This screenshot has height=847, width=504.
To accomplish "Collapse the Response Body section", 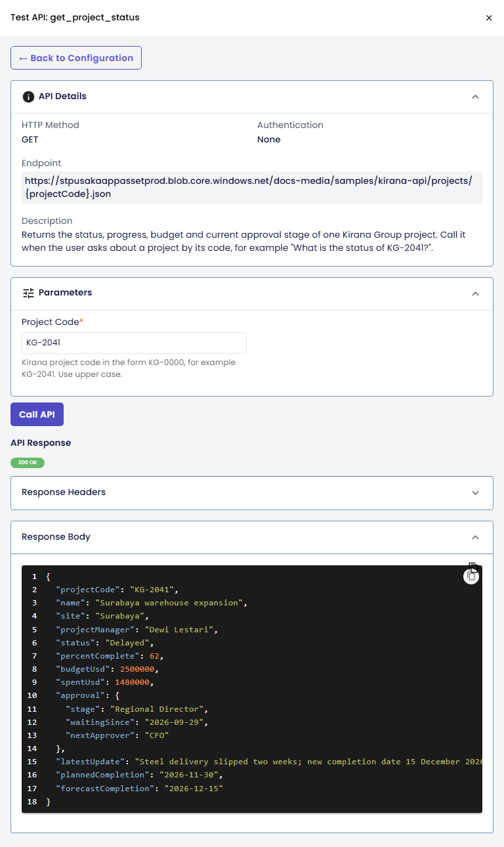I will 476,537.
